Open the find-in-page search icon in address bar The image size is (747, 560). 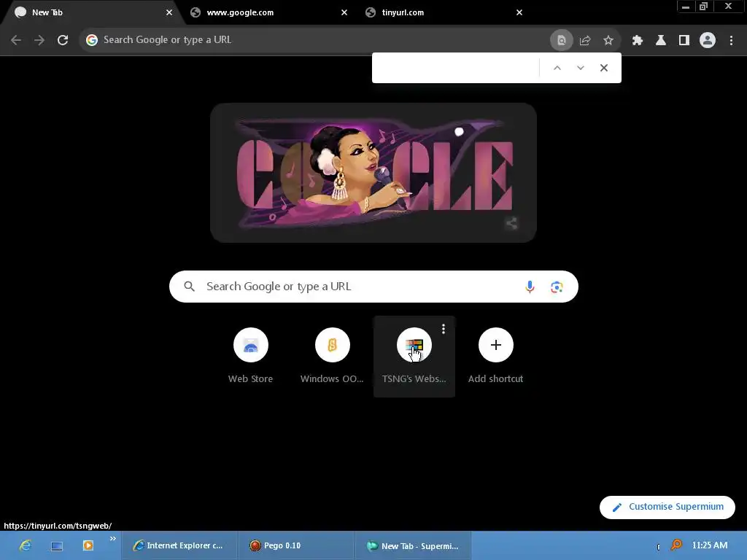pos(561,41)
